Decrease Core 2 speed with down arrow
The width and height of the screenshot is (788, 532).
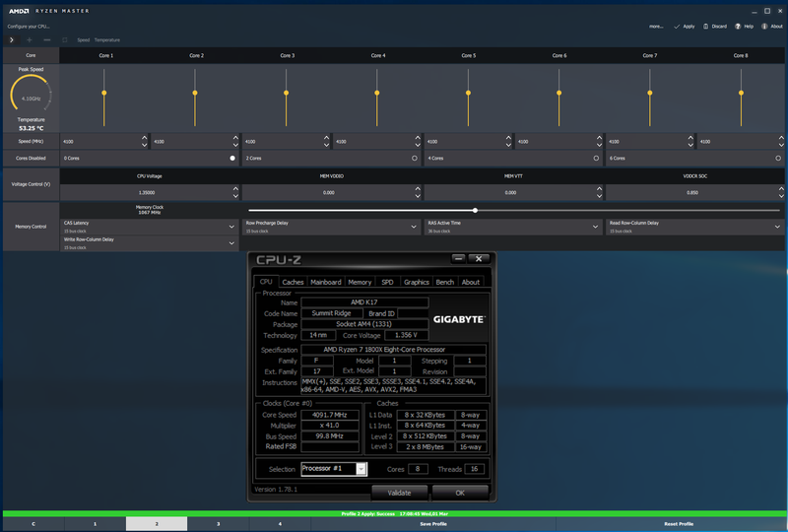tap(235, 145)
